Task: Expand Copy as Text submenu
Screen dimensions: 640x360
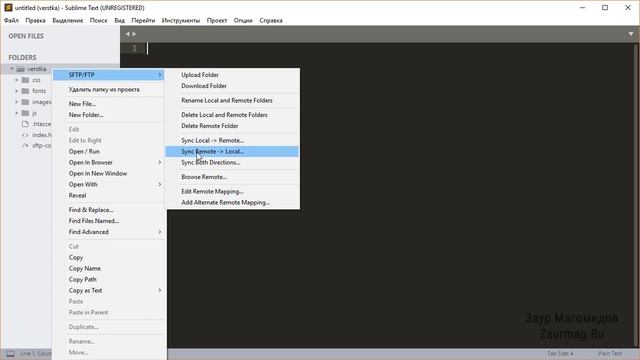Action: [109, 291]
